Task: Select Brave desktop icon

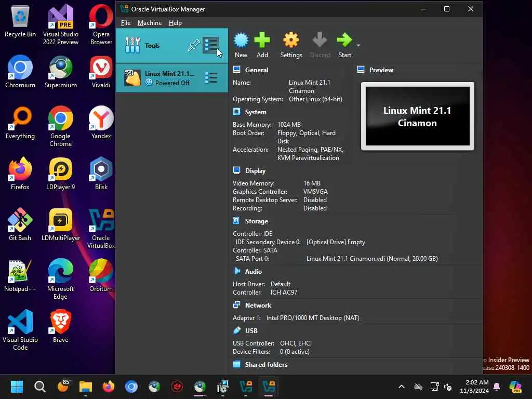Action: coord(61,326)
